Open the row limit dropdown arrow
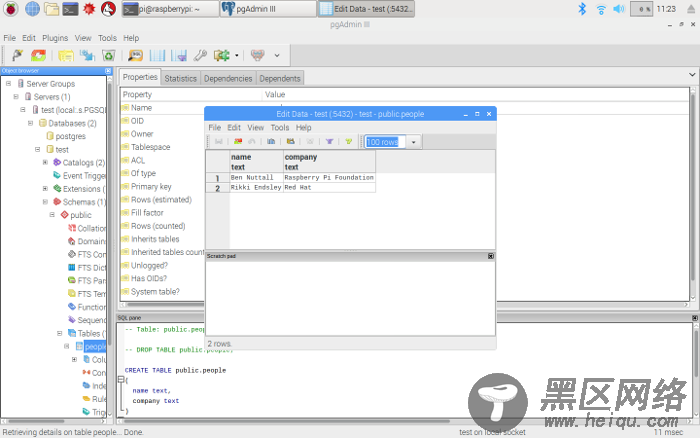The image size is (700, 438). [414, 142]
